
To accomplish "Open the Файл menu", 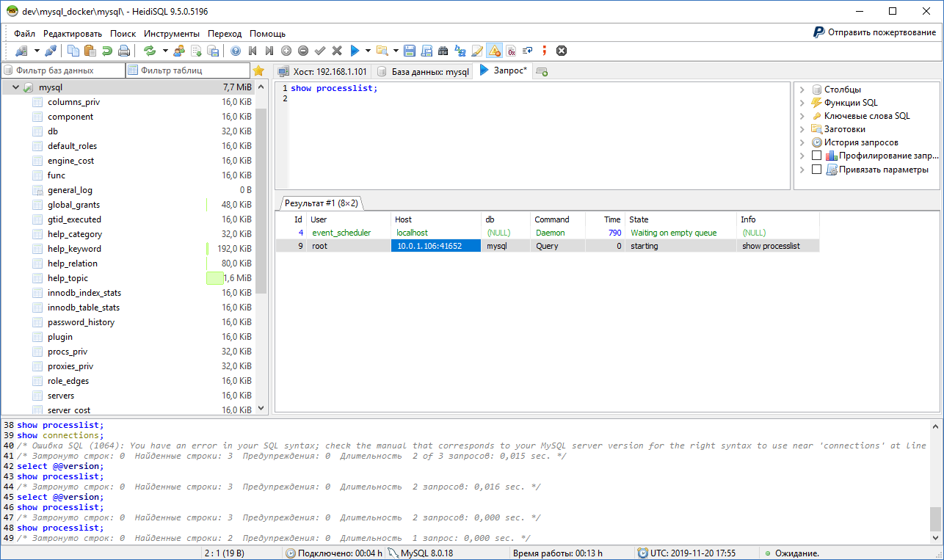I will [x=24, y=34].
